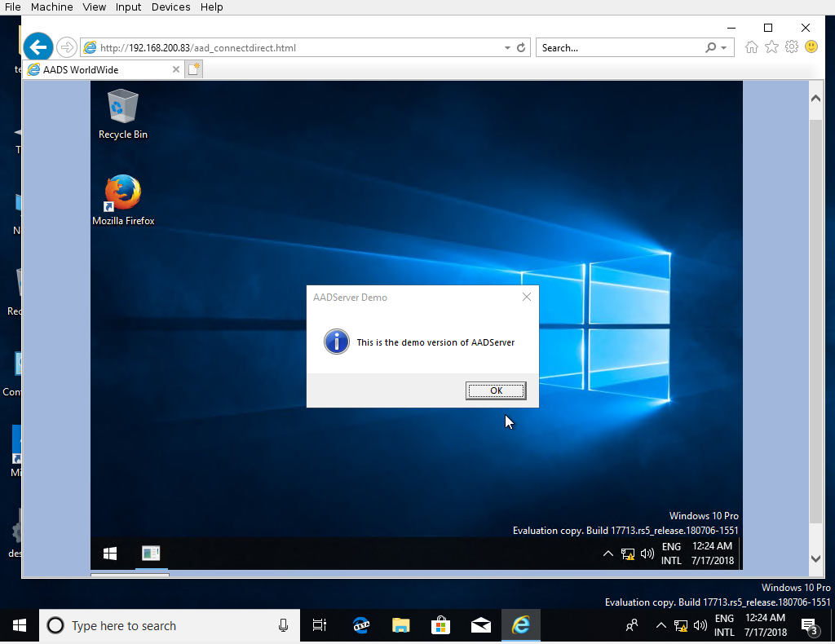
Task: Click OK in the AADServer Demo dialog
Action: point(496,390)
